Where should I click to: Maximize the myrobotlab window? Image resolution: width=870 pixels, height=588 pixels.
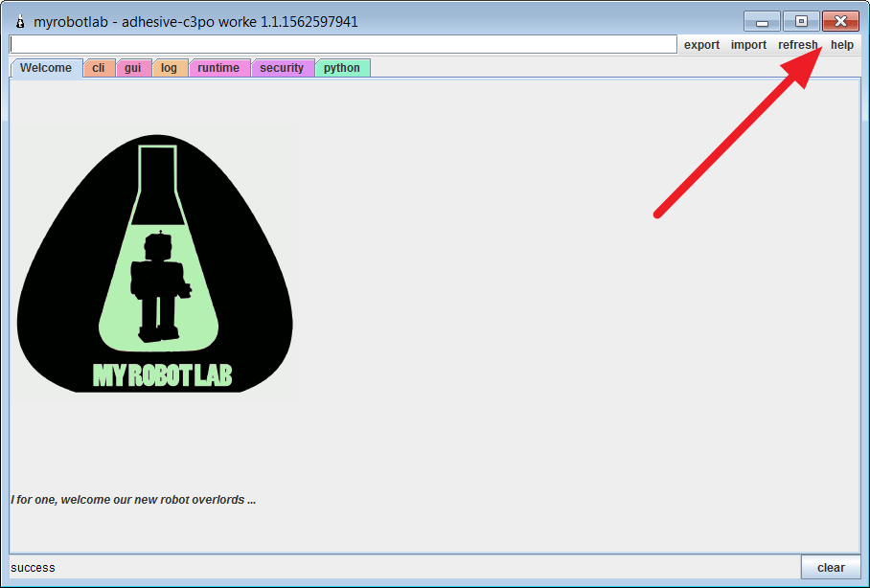click(801, 22)
